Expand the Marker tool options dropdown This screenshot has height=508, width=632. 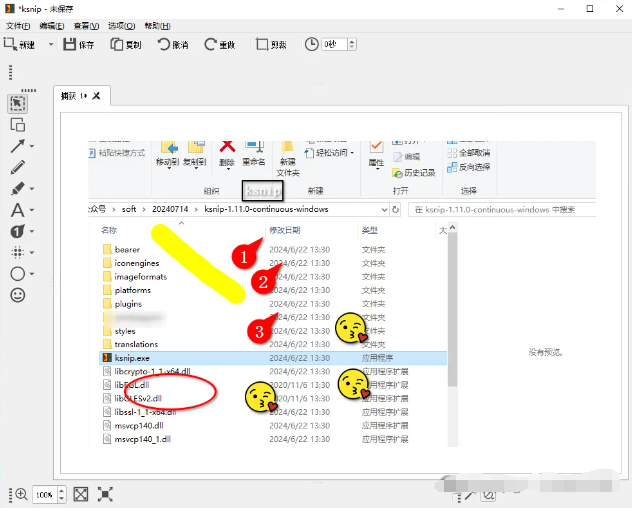pyautogui.click(x=32, y=189)
